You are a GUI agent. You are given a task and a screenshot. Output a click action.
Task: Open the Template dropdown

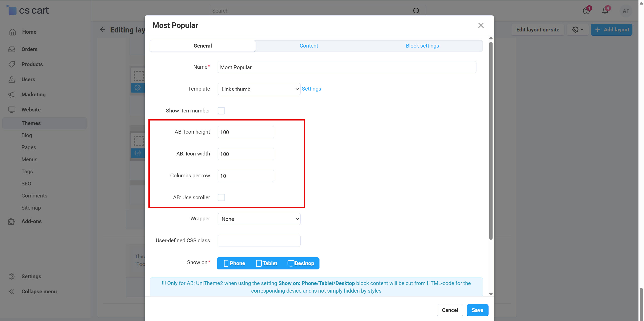click(259, 89)
